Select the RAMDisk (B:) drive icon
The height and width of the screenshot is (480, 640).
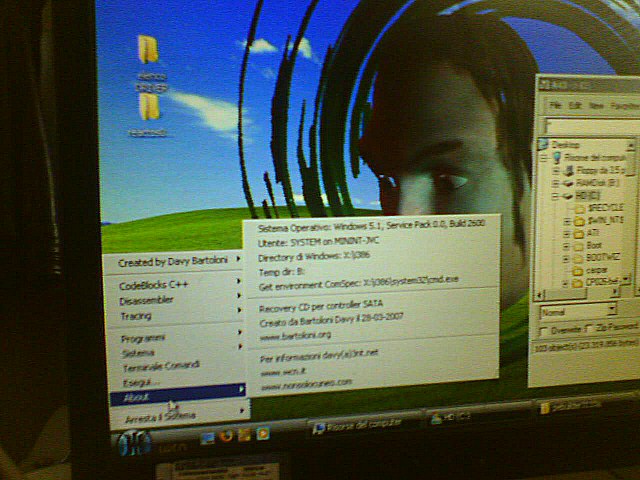[x=567, y=182]
